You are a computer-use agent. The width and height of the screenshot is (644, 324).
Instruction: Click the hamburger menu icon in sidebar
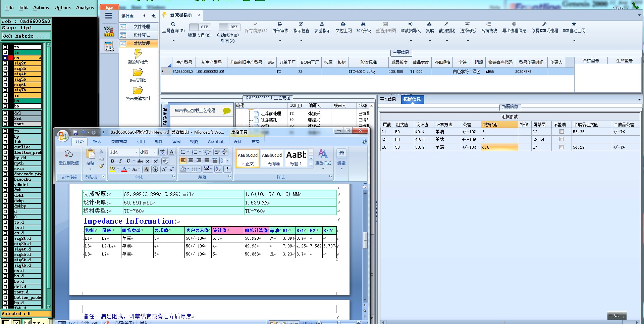click(x=109, y=16)
